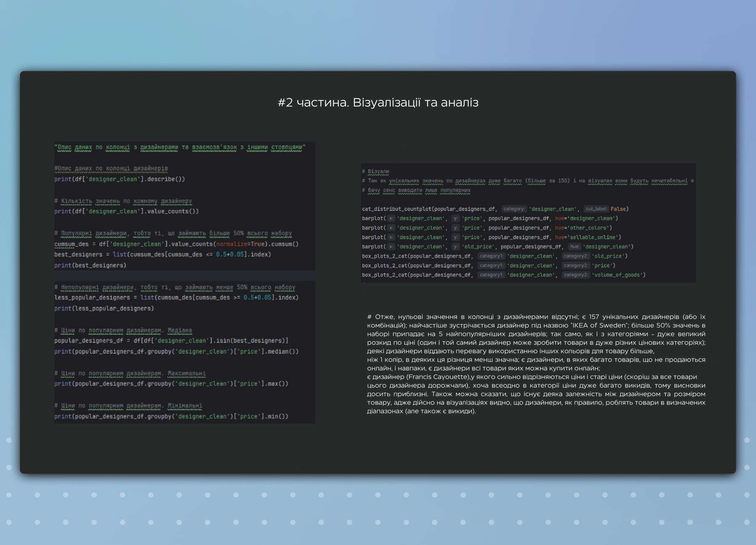Click the green docstring line "Опис даних по колонці з дизайнерами"
Screen dimensions: 756x545
180,147
